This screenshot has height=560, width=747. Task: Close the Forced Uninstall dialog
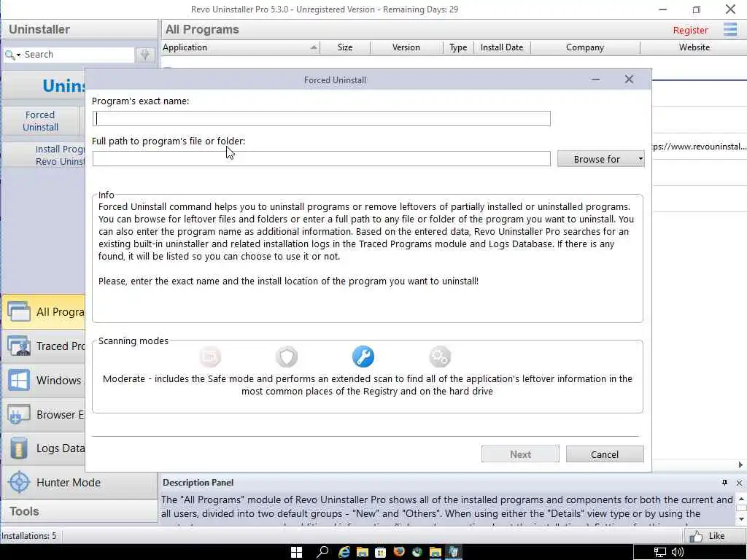pos(629,79)
